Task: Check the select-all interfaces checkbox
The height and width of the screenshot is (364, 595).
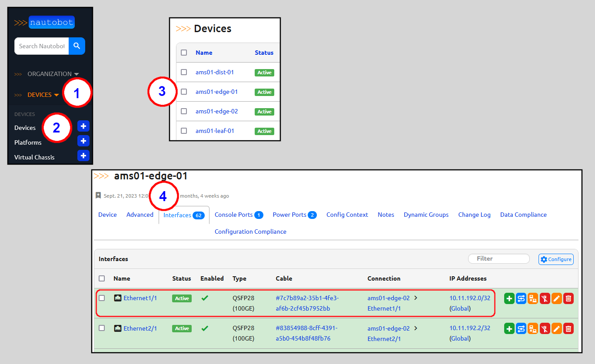Action: [102, 278]
